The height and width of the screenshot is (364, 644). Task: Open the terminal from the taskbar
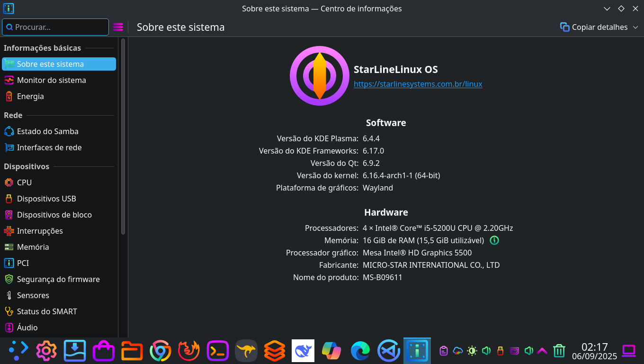click(217, 351)
